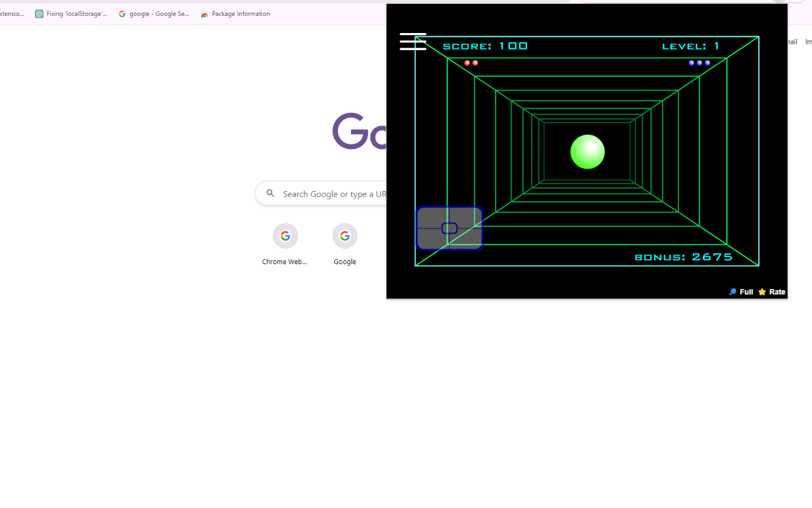This screenshot has height=508, width=812.
Task: Click the green ball in the tunnel
Action: [587, 152]
